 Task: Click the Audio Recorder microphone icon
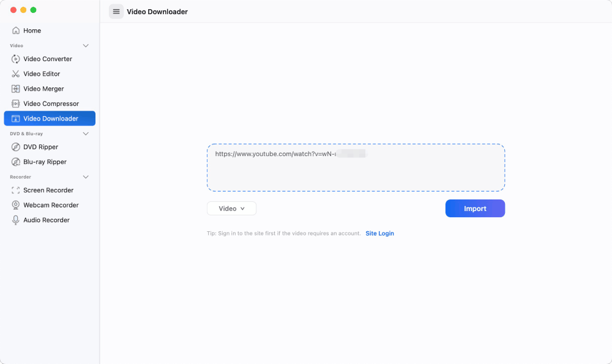[x=16, y=220]
